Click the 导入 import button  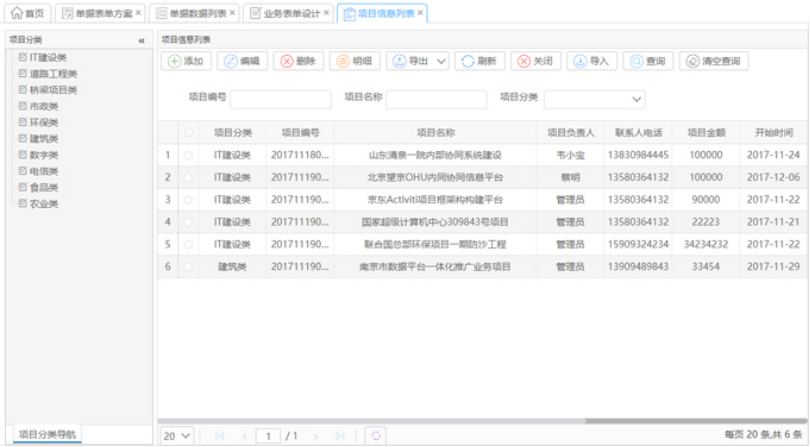click(x=592, y=61)
